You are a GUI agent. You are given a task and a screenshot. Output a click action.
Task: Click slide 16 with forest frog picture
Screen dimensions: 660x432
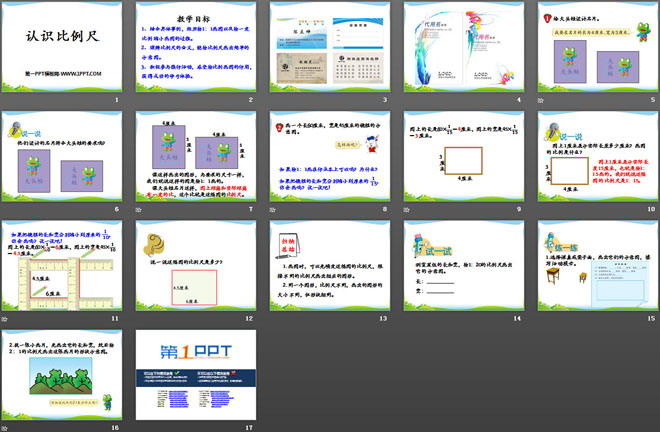click(x=62, y=373)
